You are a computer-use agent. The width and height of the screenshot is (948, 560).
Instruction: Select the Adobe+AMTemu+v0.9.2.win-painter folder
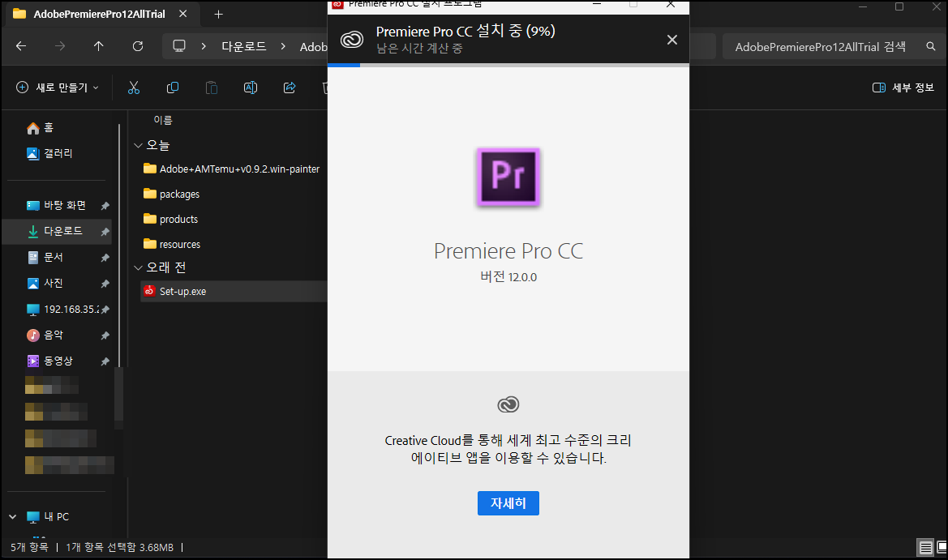click(x=232, y=169)
